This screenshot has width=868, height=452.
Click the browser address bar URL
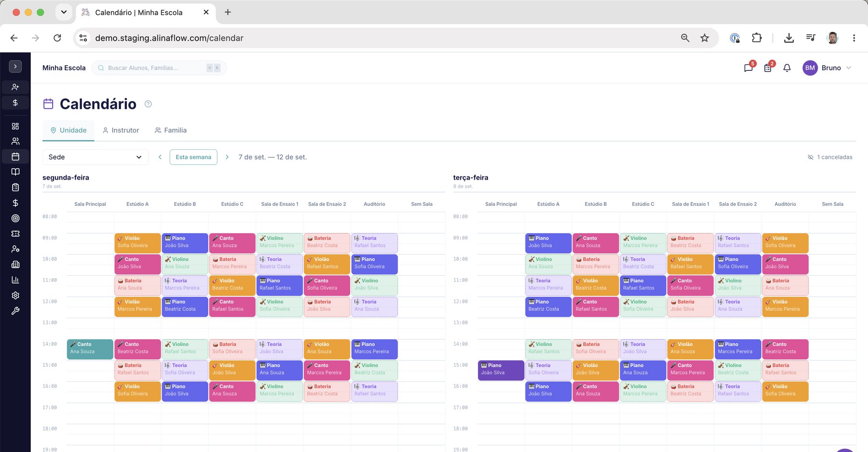tap(169, 38)
